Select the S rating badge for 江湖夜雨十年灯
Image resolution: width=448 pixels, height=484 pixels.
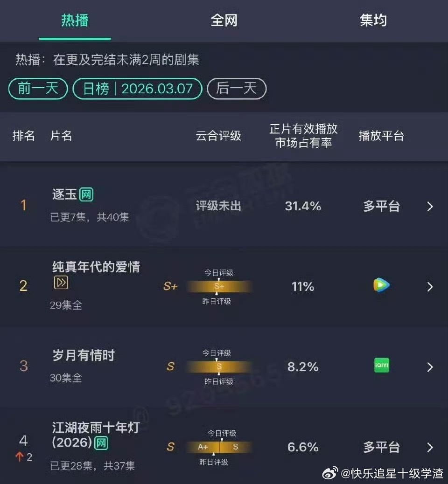(171, 447)
